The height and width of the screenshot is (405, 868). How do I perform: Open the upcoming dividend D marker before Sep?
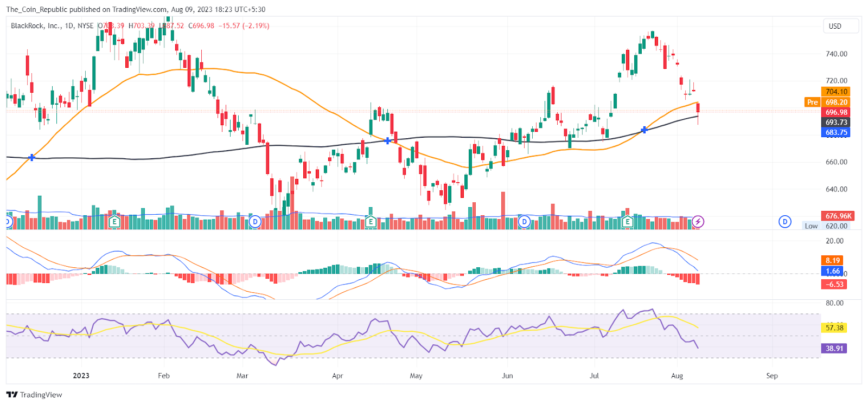click(785, 221)
